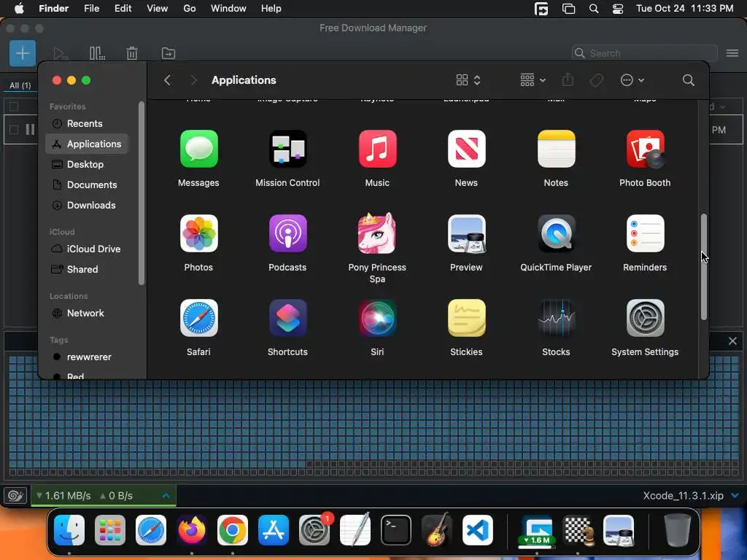Viewport: 747px width, 560px height.
Task: Select the Shortcuts app icon
Action: coord(287,318)
